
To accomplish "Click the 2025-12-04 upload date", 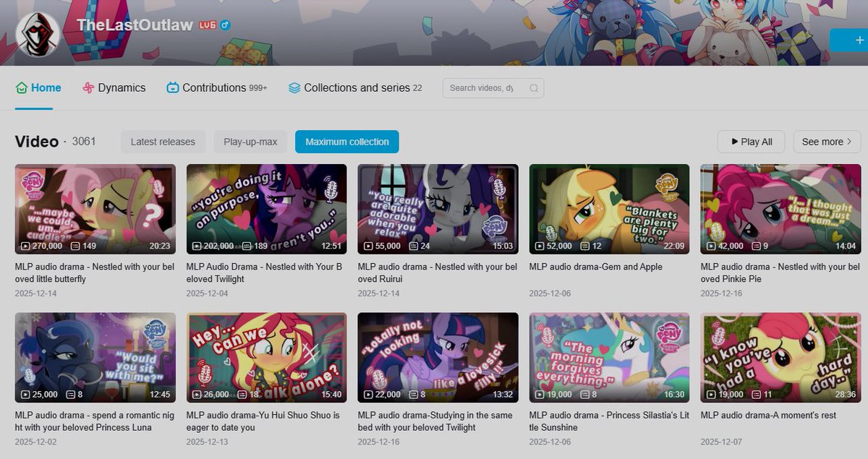I will 207,293.
